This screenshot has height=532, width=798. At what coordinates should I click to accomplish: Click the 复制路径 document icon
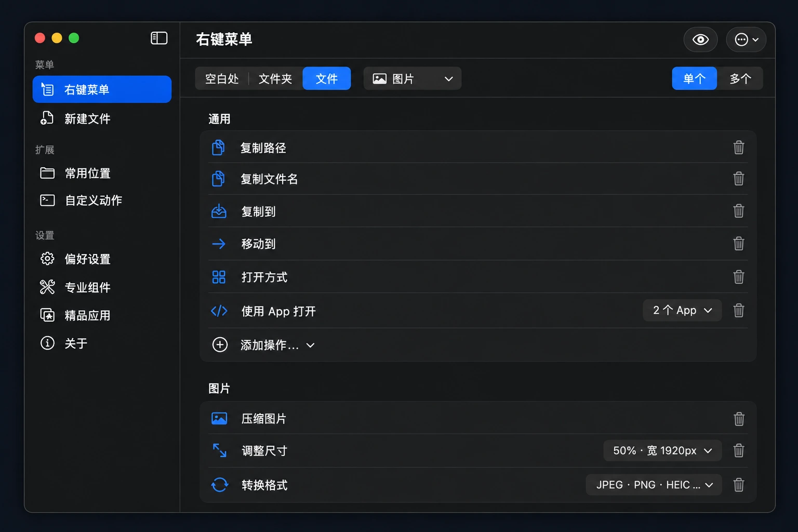click(219, 148)
